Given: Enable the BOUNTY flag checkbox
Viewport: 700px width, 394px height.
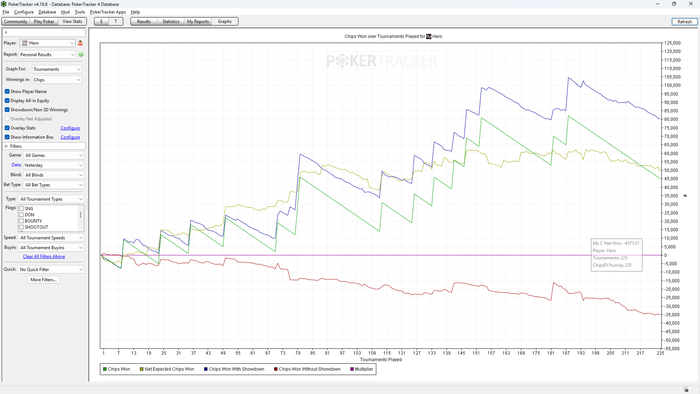Looking at the screenshot, I should point(21,221).
